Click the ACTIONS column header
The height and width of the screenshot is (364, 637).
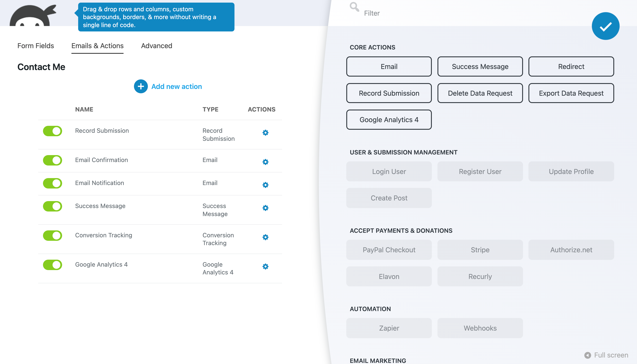[x=261, y=109]
